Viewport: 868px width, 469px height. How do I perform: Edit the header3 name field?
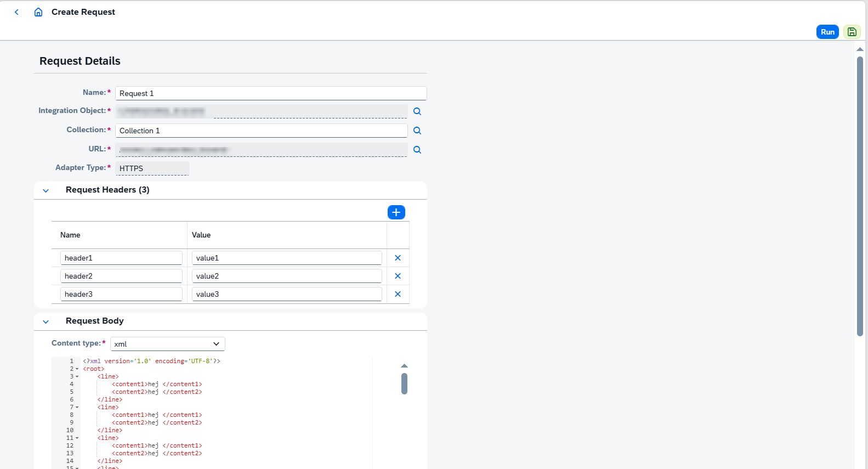(121, 294)
